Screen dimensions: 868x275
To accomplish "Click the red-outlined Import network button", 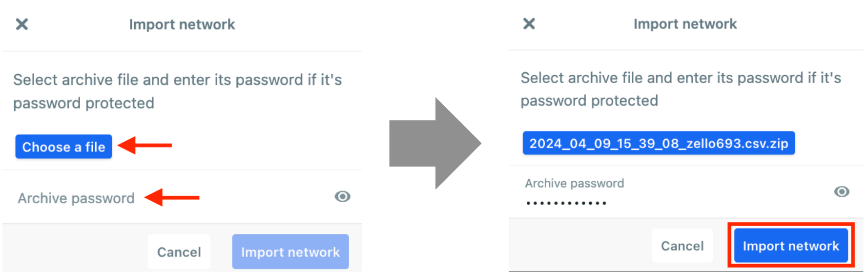I will coord(790,246).
